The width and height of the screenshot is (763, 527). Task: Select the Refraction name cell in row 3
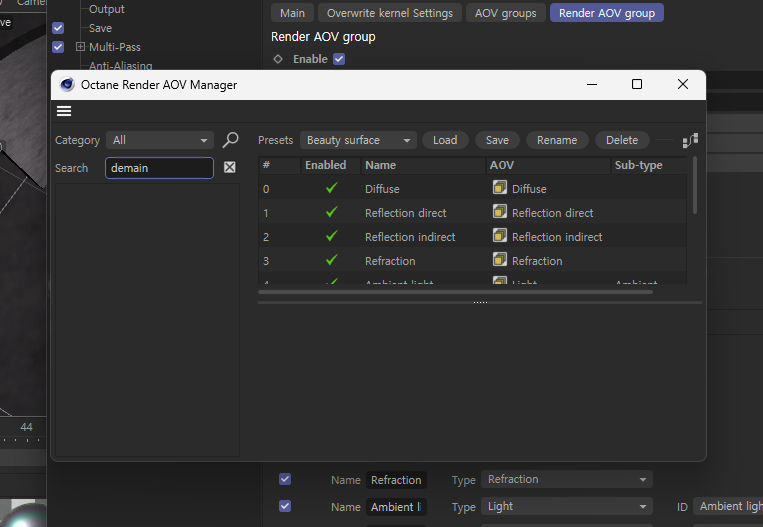point(390,261)
